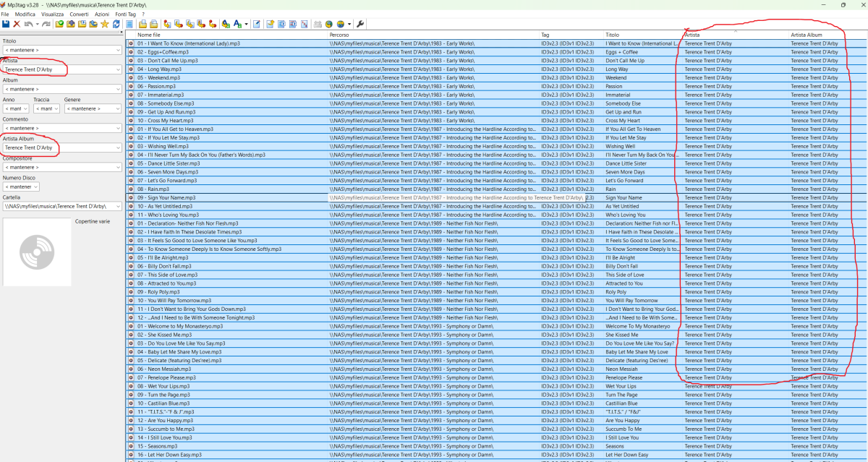Expand the Genere dropdown list

click(116, 107)
